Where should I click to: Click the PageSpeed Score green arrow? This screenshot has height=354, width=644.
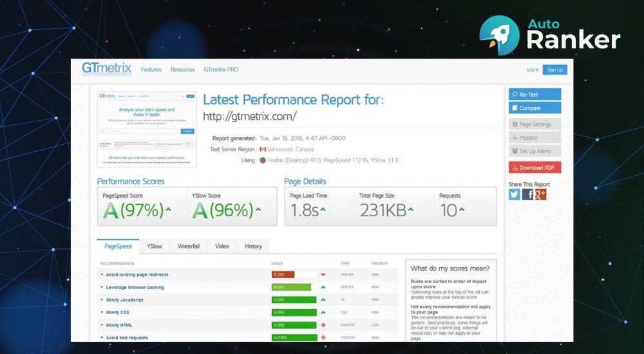click(x=168, y=209)
